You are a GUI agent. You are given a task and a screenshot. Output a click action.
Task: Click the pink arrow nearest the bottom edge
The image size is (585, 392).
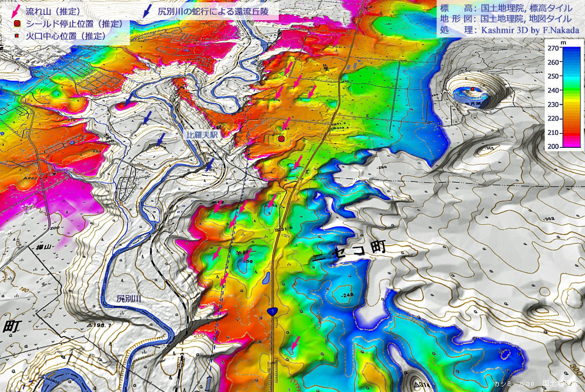[x=294, y=343]
